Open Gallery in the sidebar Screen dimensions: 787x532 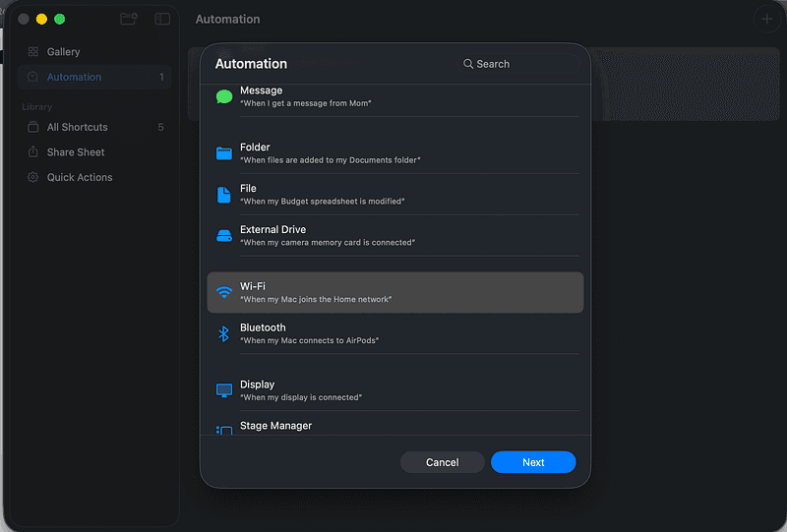94,52
